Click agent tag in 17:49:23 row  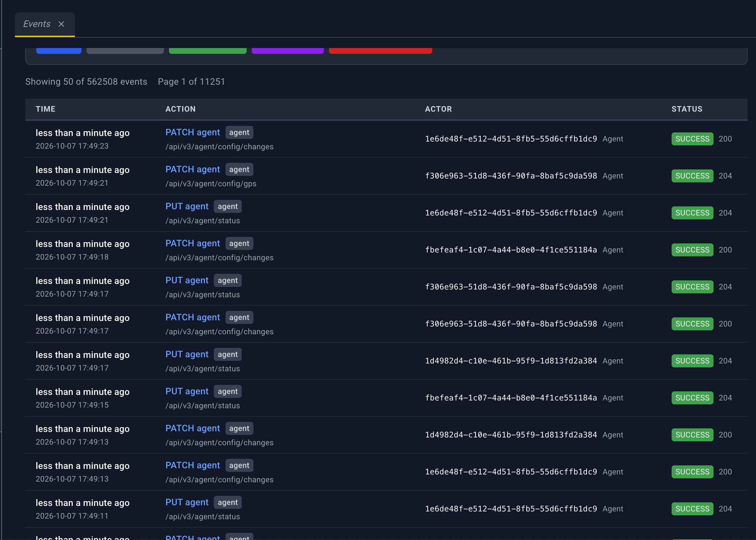pos(239,132)
